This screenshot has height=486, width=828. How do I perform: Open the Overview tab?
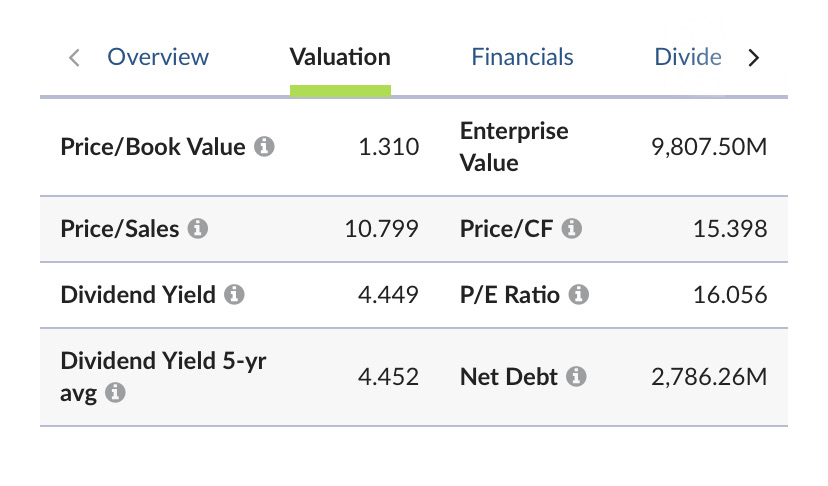[158, 57]
